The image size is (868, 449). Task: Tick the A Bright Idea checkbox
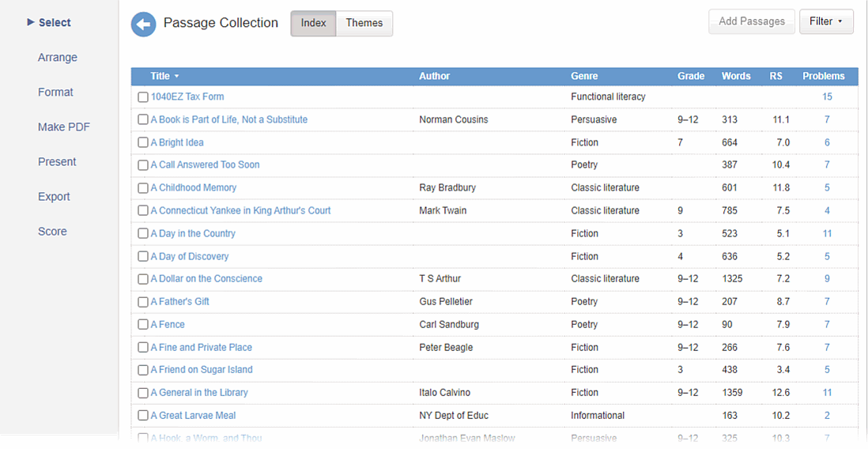pyautogui.click(x=143, y=143)
